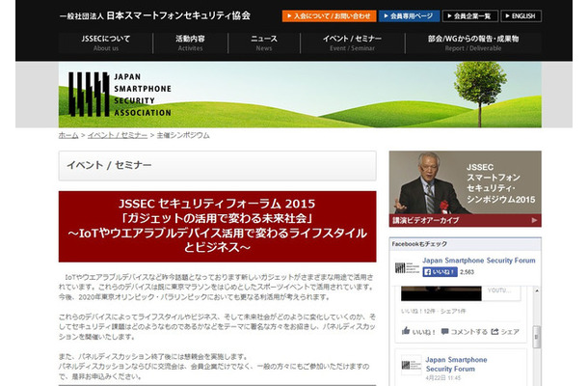This screenshot has height=386, width=588.
Task: Click the play arrow icon on the ENGLISH button
Action: [507, 16]
